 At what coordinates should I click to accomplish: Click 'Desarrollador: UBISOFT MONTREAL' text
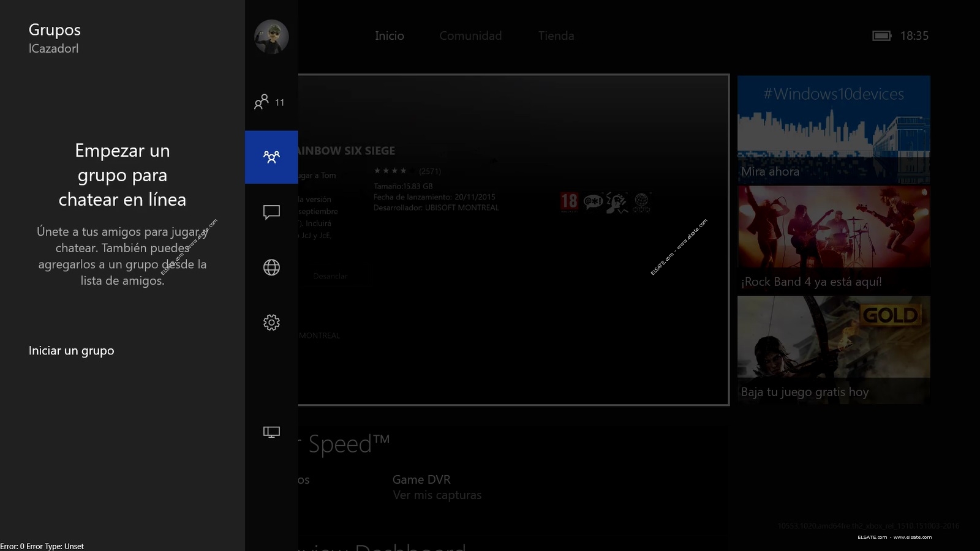[x=436, y=208]
